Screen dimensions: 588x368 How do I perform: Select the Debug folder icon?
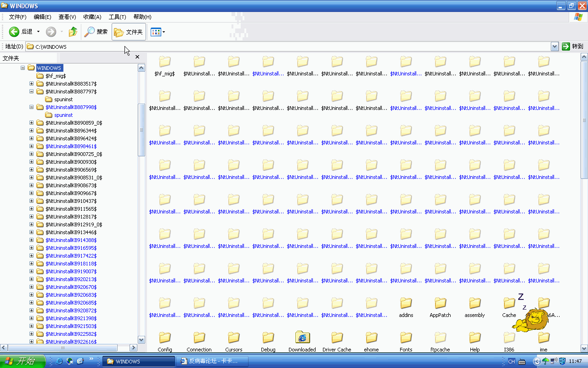click(x=268, y=338)
